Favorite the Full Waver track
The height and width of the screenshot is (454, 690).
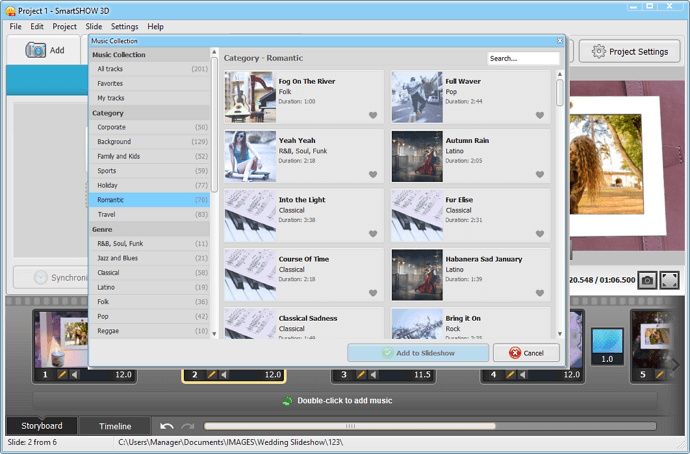540,115
